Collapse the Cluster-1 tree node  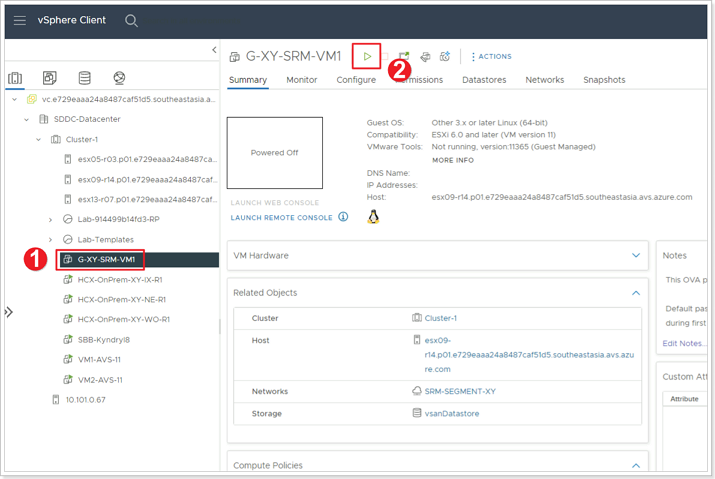coord(38,140)
